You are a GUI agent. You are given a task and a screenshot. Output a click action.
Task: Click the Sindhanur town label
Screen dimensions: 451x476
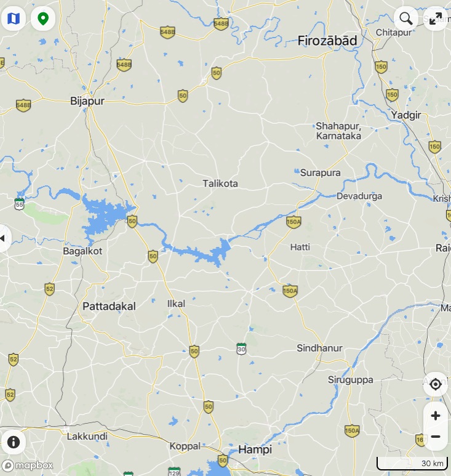(319, 348)
